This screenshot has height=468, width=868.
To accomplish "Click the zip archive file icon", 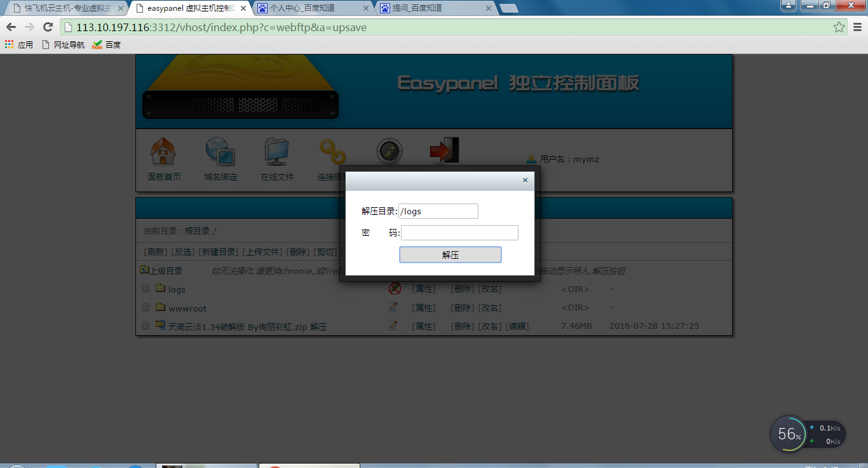I will [160, 326].
